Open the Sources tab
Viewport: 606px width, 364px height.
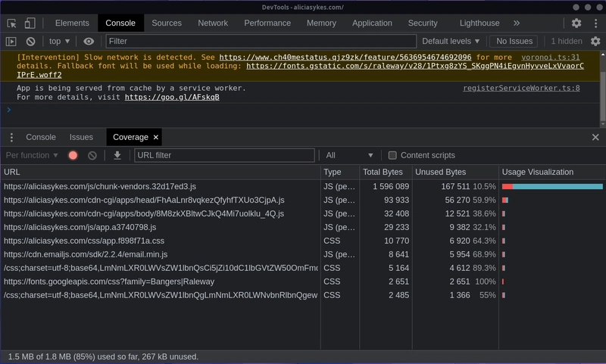click(167, 23)
